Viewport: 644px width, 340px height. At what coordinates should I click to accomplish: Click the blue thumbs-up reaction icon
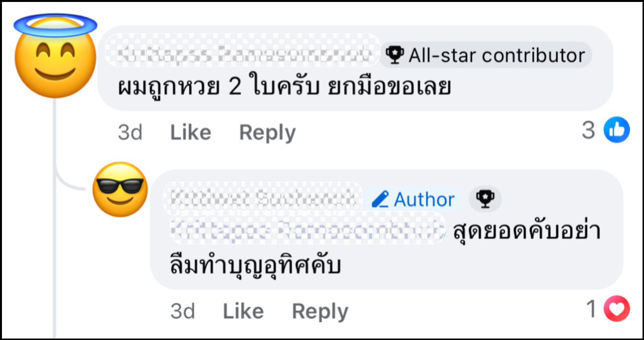coord(617,131)
